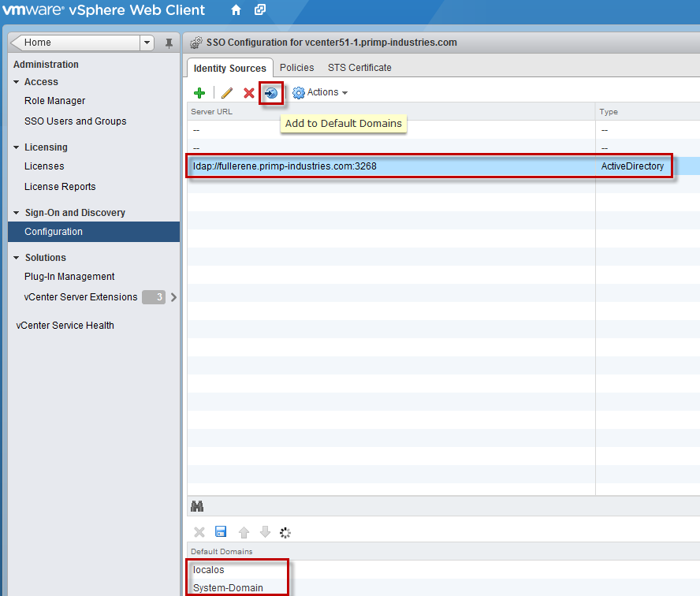Move domain down with the down arrow icon
Screen dimensions: 700x596
(x=263, y=531)
